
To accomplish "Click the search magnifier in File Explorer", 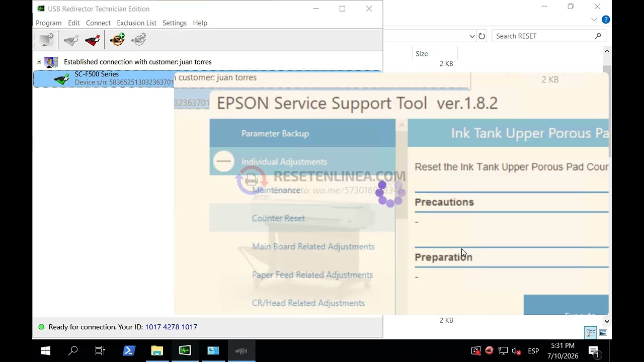I will click(x=598, y=36).
